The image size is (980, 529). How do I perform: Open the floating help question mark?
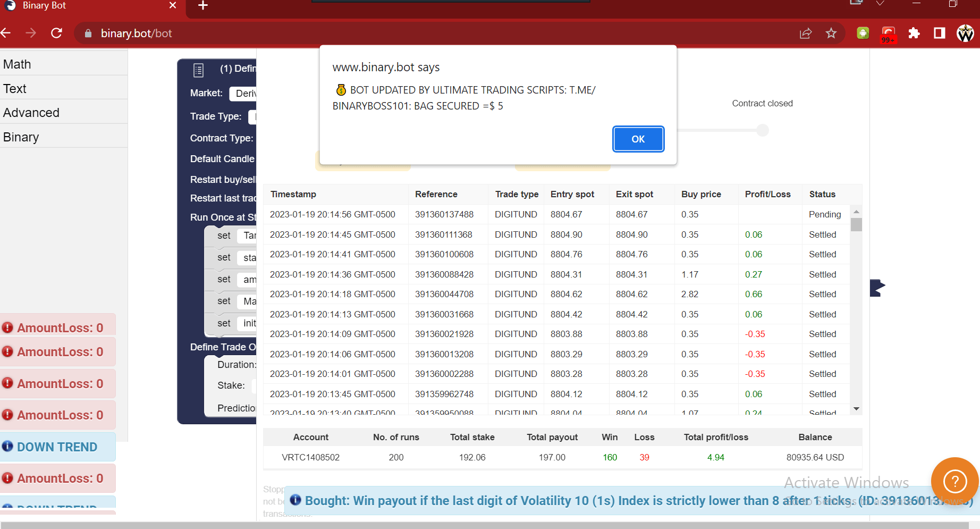(x=954, y=482)
